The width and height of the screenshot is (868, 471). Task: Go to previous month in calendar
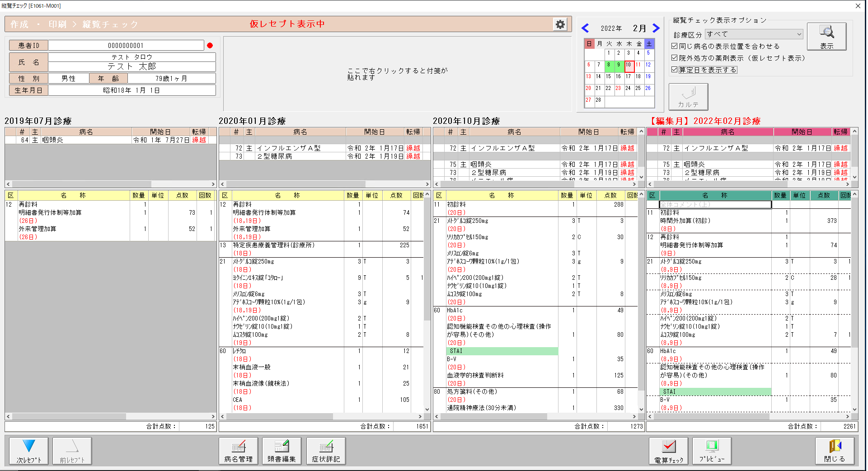pyautogui.click(x=585, y=28)
